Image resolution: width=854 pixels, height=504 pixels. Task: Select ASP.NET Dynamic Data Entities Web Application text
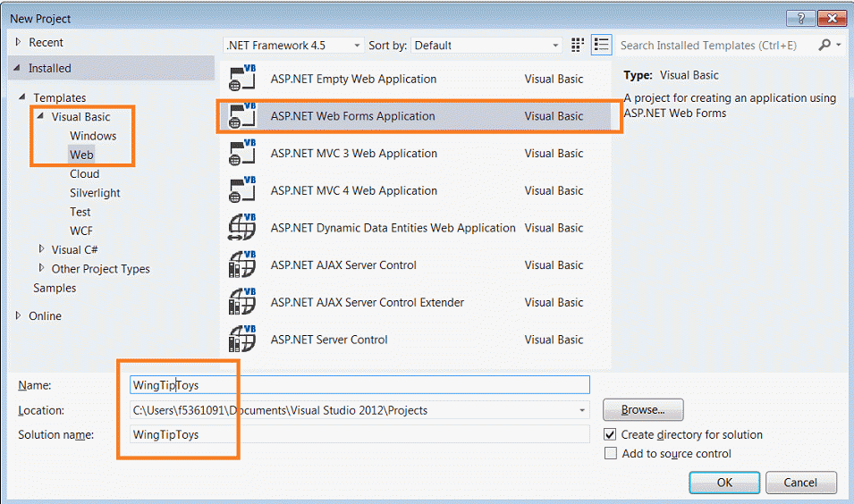393,228
